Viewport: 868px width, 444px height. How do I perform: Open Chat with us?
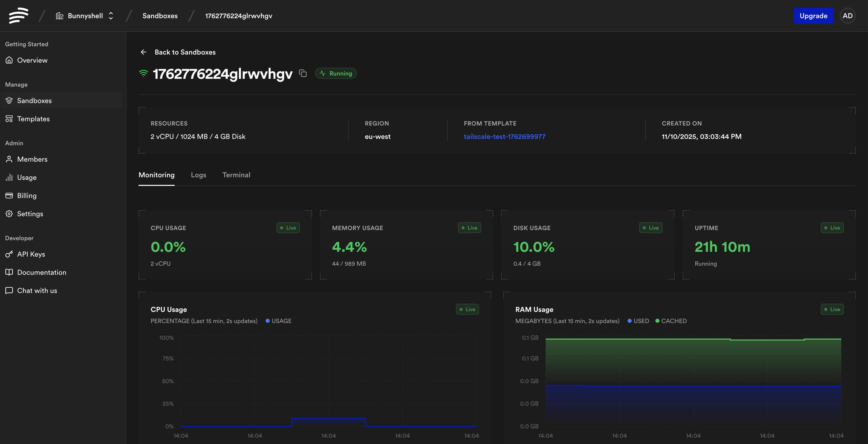pyautogui.click(x=37, y=290)
